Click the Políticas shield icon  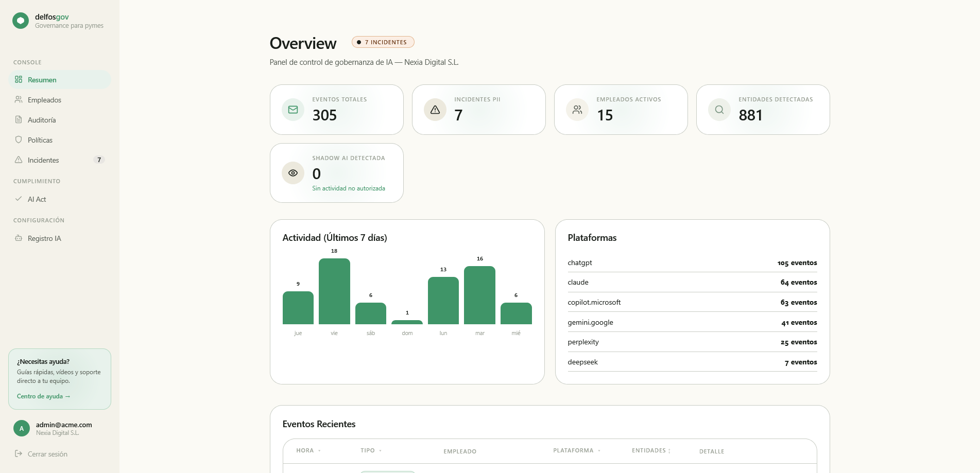(x=19, y=139)
